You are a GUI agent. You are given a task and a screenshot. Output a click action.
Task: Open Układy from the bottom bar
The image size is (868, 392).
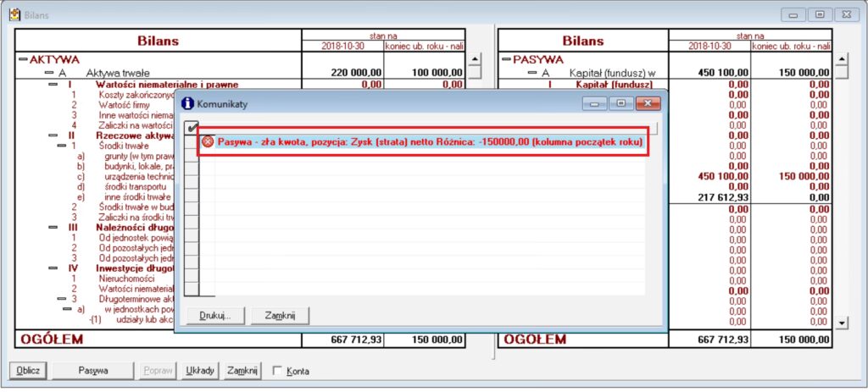tap(200, 371)
